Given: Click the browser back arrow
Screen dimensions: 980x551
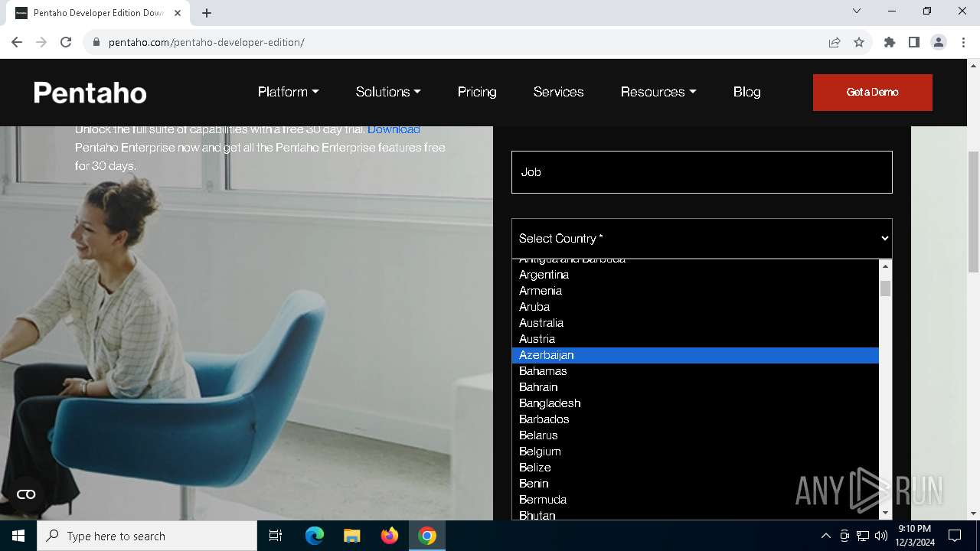Looking at the screenshot, I should click(17, 42).
